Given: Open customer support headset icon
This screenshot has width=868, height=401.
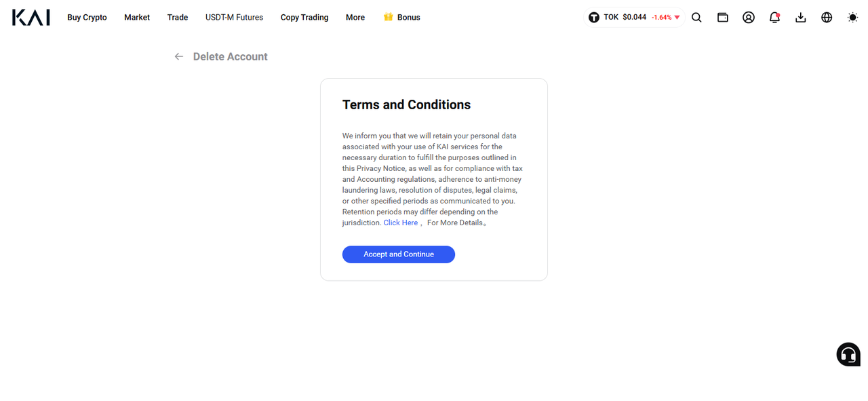Looking at the screenshot, I should [848, 354].
